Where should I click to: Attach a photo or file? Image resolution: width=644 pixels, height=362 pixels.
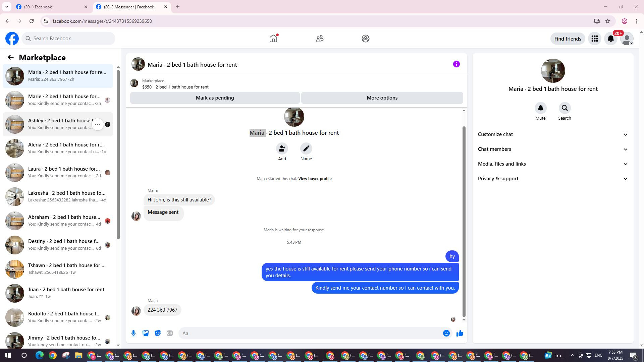tap(146, 333)
